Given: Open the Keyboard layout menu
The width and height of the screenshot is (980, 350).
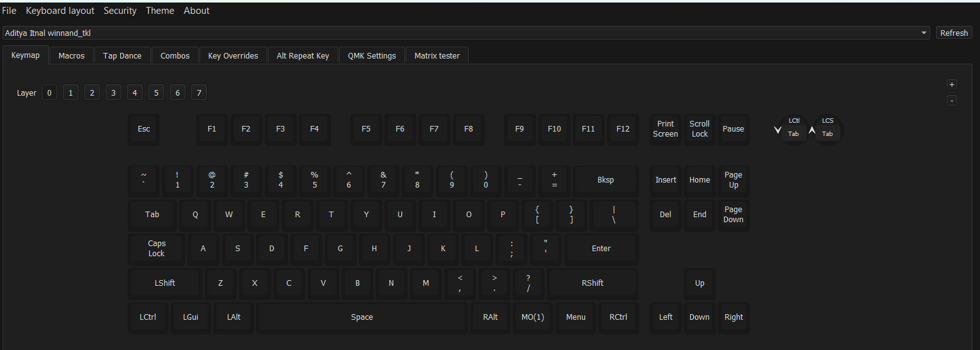Looking at the screenshot, I should (x=60, y=11).
